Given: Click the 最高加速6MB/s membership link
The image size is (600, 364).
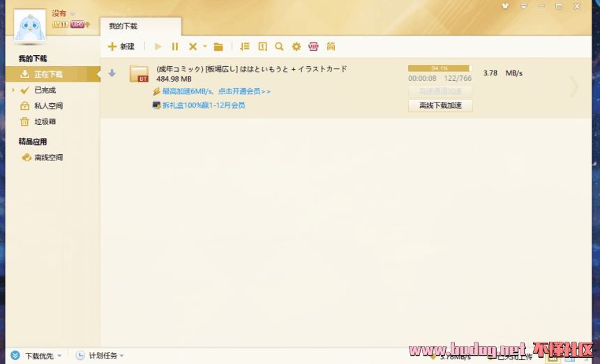Looking at the screenshot, I should coord(216,91).
